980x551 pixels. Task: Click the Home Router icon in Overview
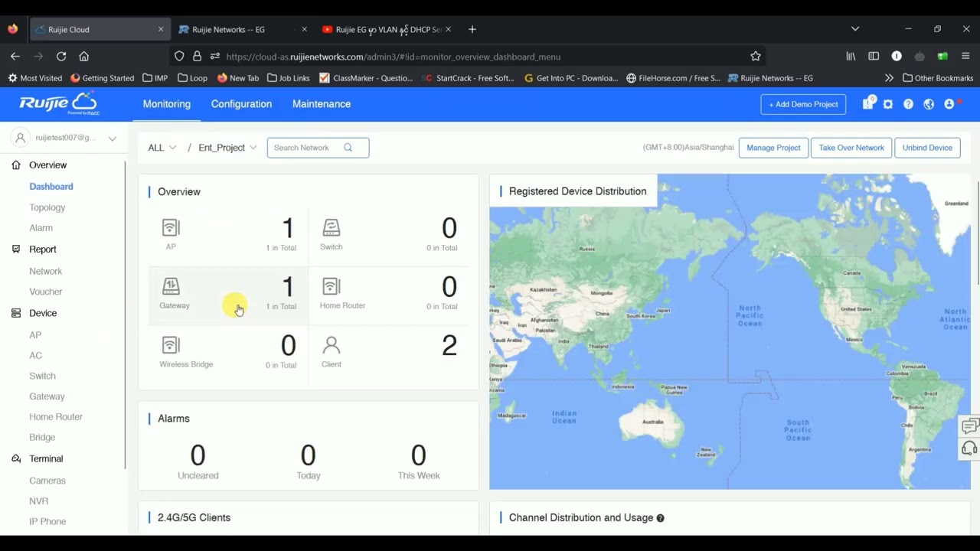pyautogui.click(x=331, y=286)
